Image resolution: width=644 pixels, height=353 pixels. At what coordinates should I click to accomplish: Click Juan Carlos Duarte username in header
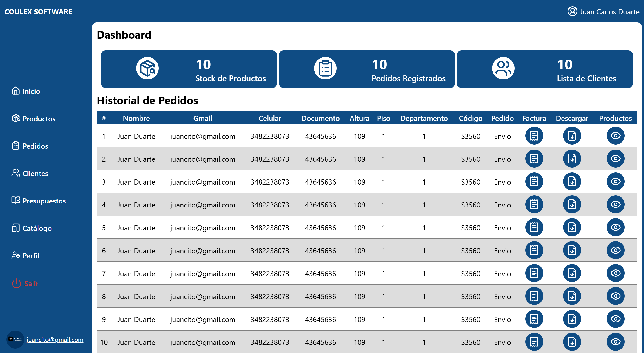(x=609, y=12)
